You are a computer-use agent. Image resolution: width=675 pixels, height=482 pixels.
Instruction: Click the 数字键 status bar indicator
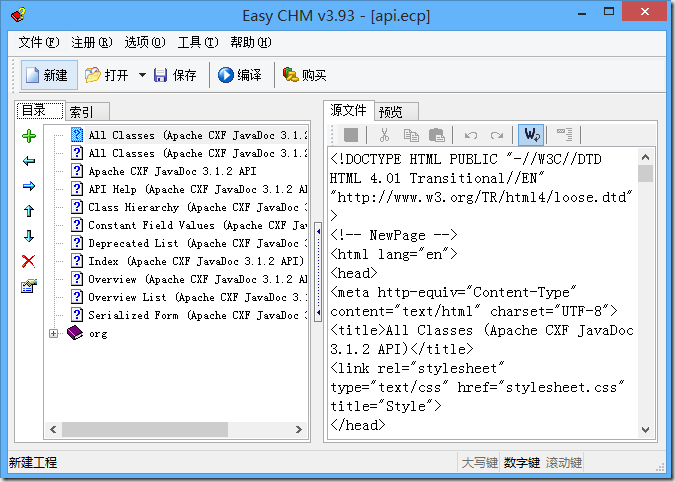pos(521,463)
